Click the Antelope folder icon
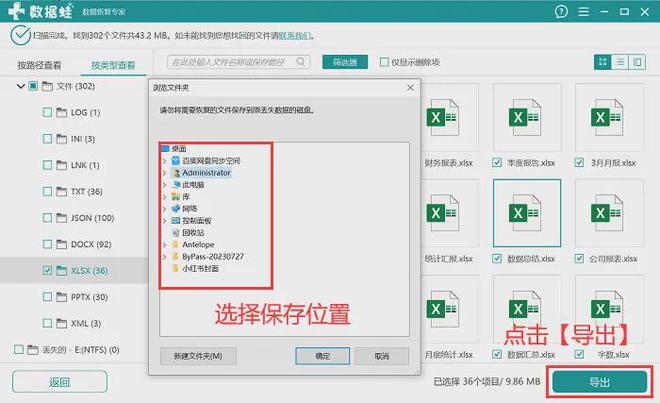Image resolution: width=660 pixels, height=403 pixels. coord(176,244)
